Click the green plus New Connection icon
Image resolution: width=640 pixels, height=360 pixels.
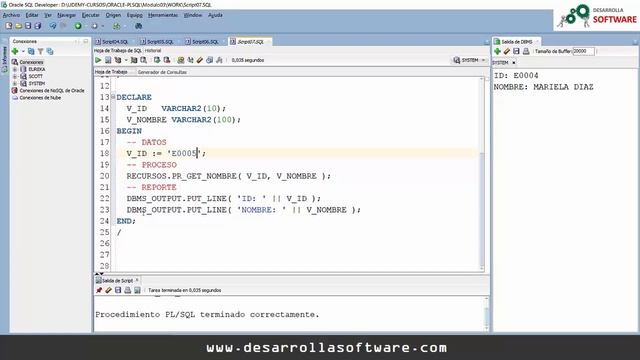pos(15,51)
